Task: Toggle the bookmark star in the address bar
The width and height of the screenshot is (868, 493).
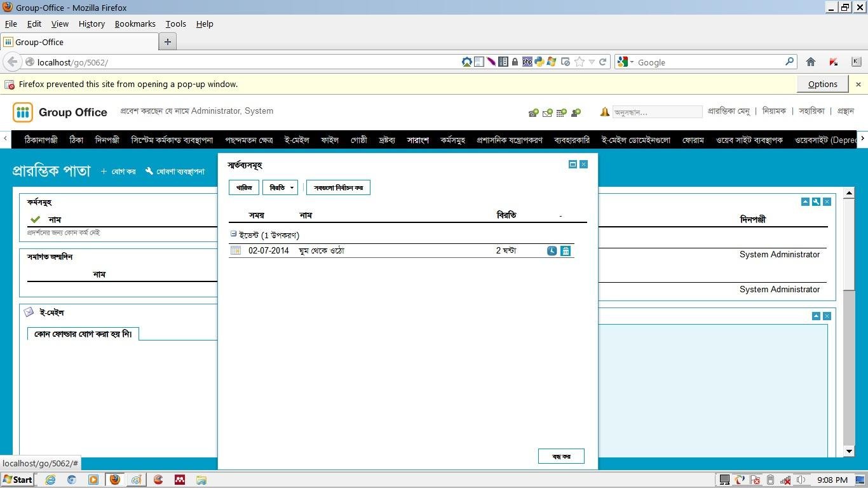Action: (x=580, y=62)
